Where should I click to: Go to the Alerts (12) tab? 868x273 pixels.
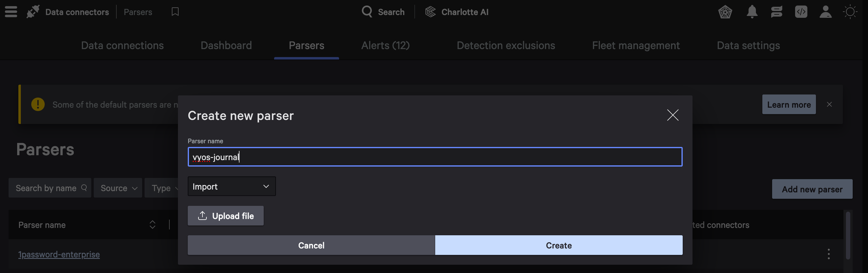point(385,46)
